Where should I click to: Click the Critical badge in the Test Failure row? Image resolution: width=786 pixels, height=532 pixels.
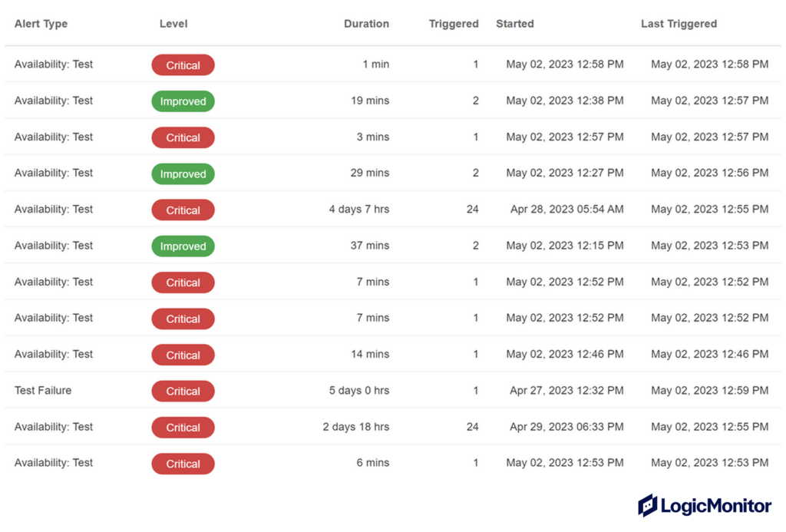(183, 392)
